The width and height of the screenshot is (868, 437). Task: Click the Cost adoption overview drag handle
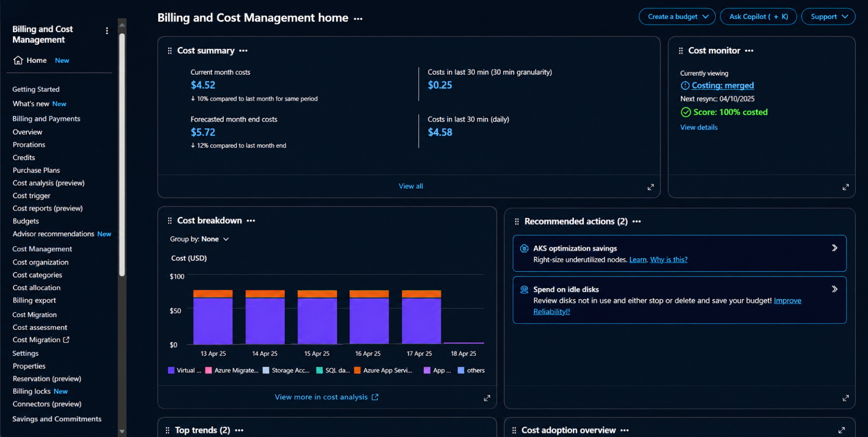tap(514, 430)
